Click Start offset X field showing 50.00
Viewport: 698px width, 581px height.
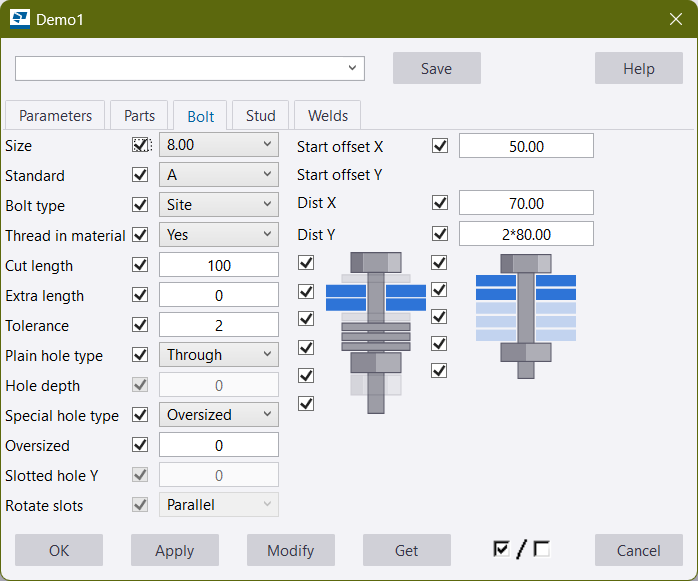pos(526,146)
